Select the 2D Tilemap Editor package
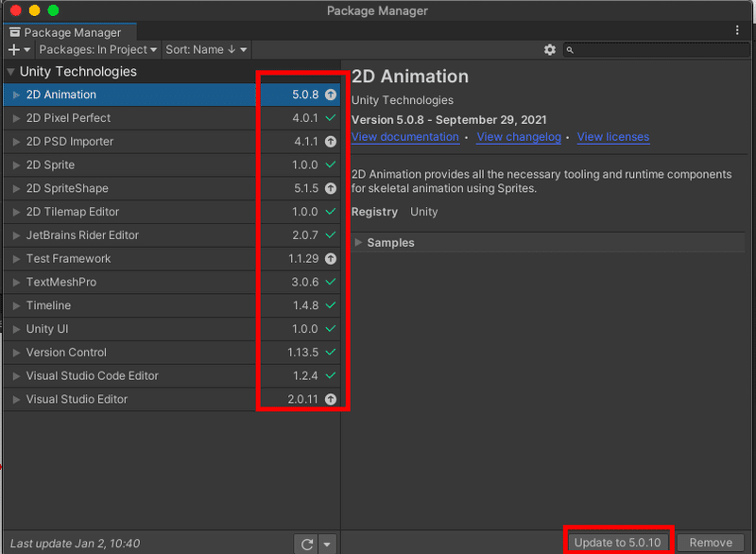The width and height of the screenshot is (756, 554). coord(171,212)
